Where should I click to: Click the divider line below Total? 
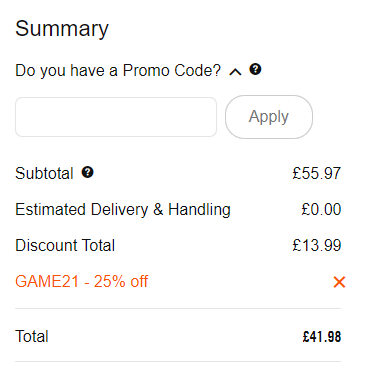(x=178, y=361)
